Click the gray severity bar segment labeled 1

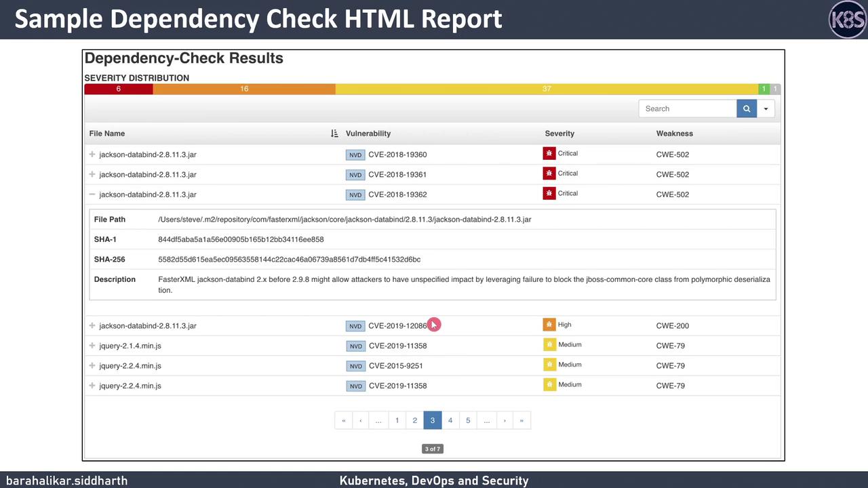[x=775, y=89]
